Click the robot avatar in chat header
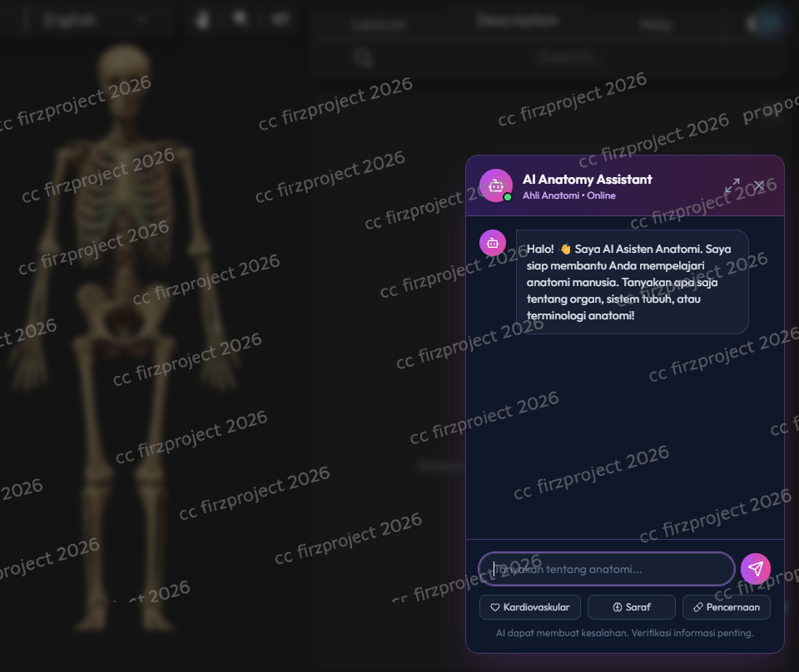799x672 pixels. 496,185
